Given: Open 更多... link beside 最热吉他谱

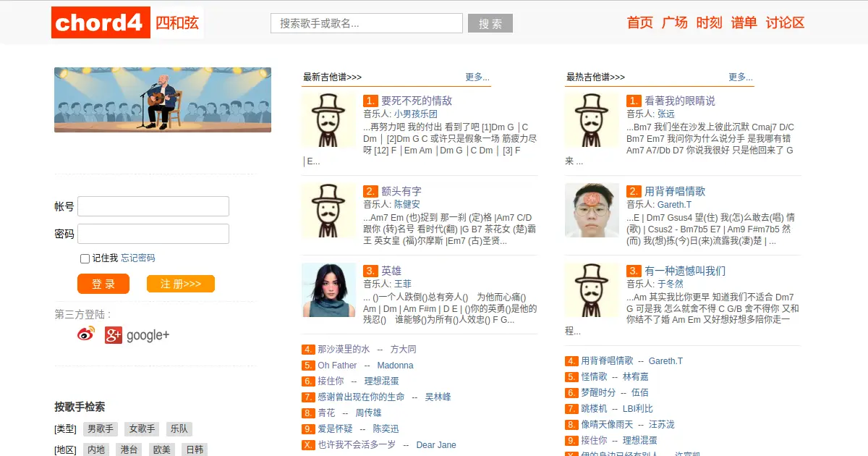Looking at the screenshot, I should (x=741, y=77).
